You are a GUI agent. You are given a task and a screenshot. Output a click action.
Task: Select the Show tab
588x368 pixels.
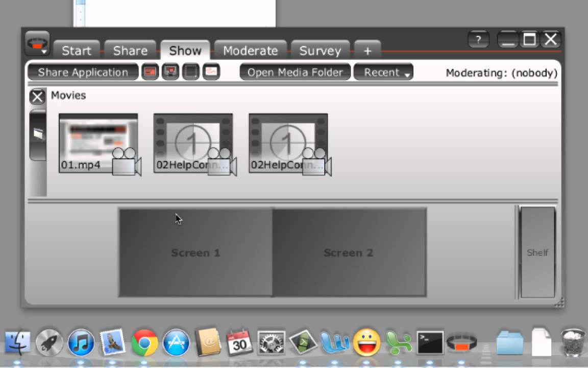[x=185, y=50]
